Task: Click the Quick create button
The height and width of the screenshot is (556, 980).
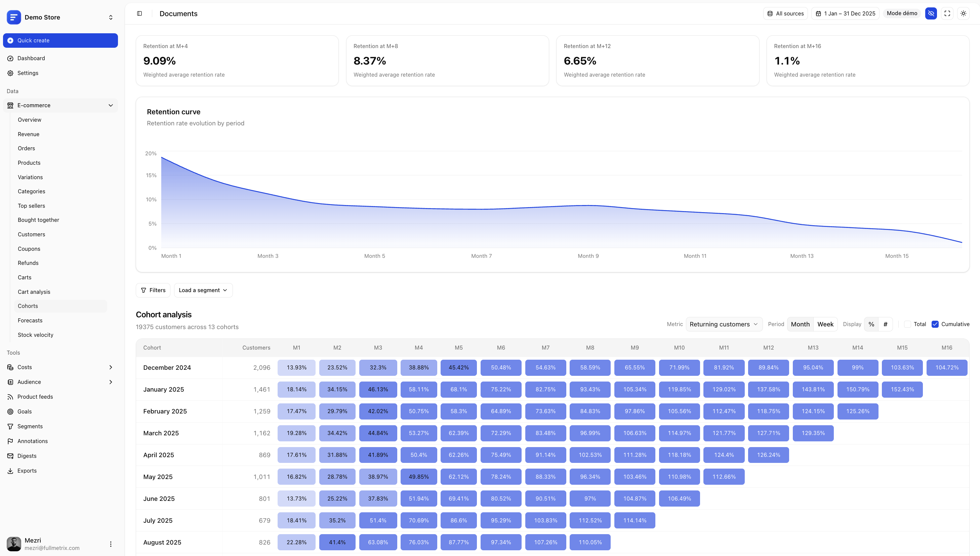Action: point(60,40)
